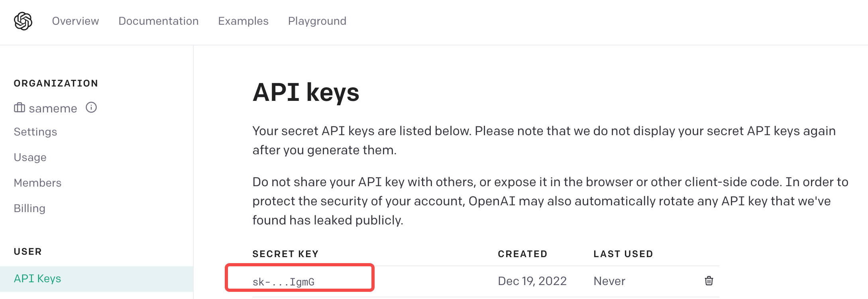The height and width of the screenshot is (299, 868).
Task: Click the Dec 19, 2022 created date
Action: [532, 281]
